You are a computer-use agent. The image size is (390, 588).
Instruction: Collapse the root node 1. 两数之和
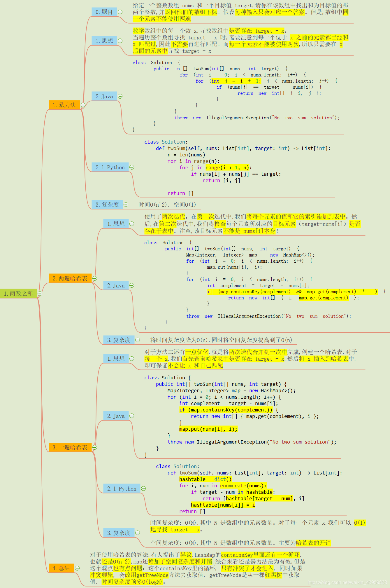coord(40,294)
